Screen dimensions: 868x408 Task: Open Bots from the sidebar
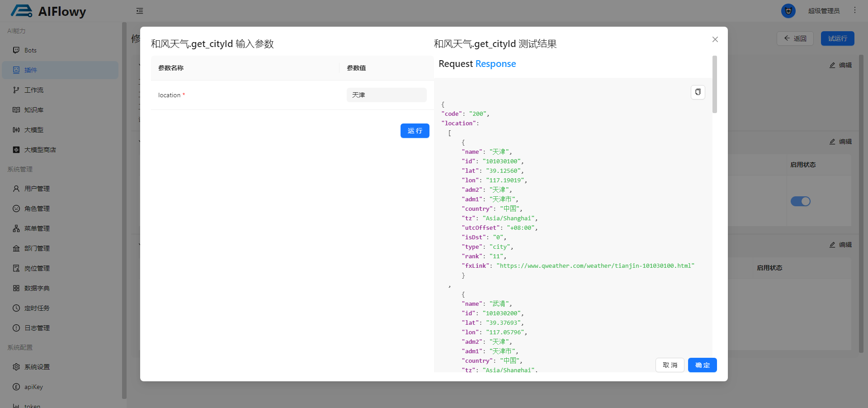pos(30,50)
